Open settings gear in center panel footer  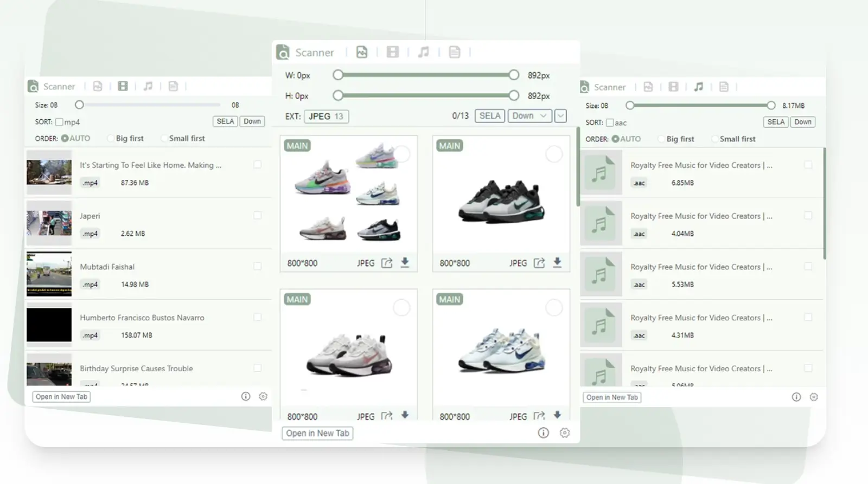click(x=565, y=433)
